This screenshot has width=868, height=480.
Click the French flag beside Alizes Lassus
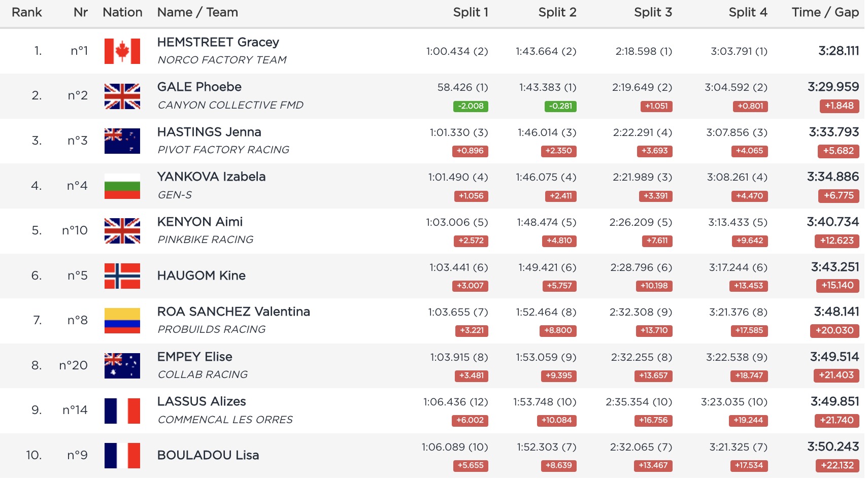[x=122, y=410]
